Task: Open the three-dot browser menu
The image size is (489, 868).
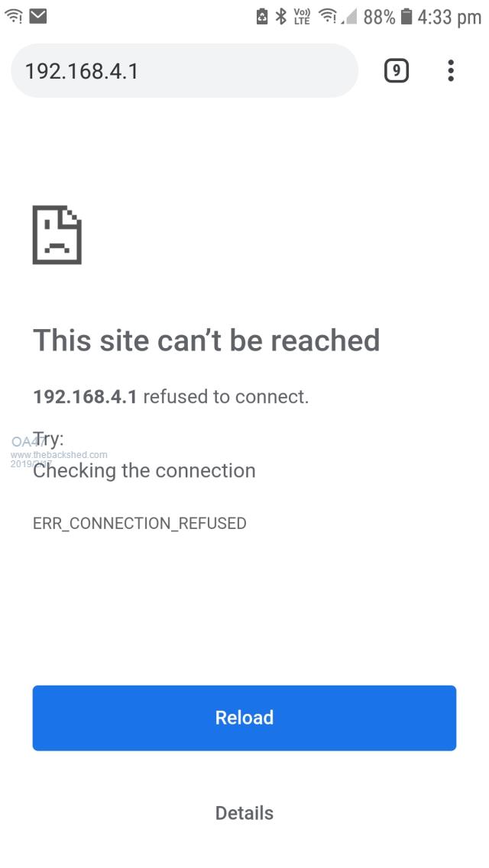Action: [x=451, y=71]
